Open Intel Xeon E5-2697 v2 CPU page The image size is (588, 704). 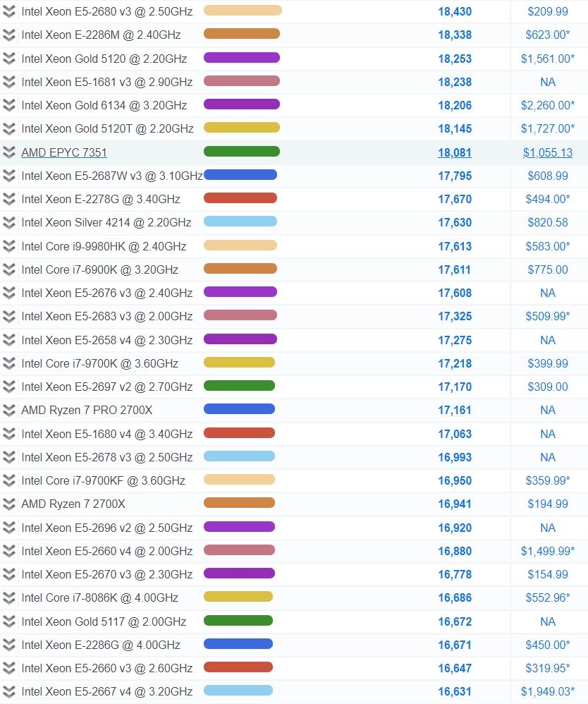click(x=107, y=387)
